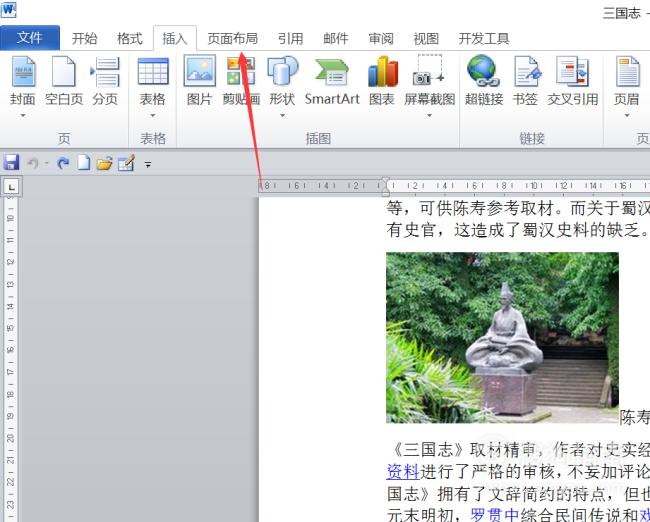Open the 审阅 ribbon tab
The height and width of the screenshot is (522, 650).
point(381,39)
